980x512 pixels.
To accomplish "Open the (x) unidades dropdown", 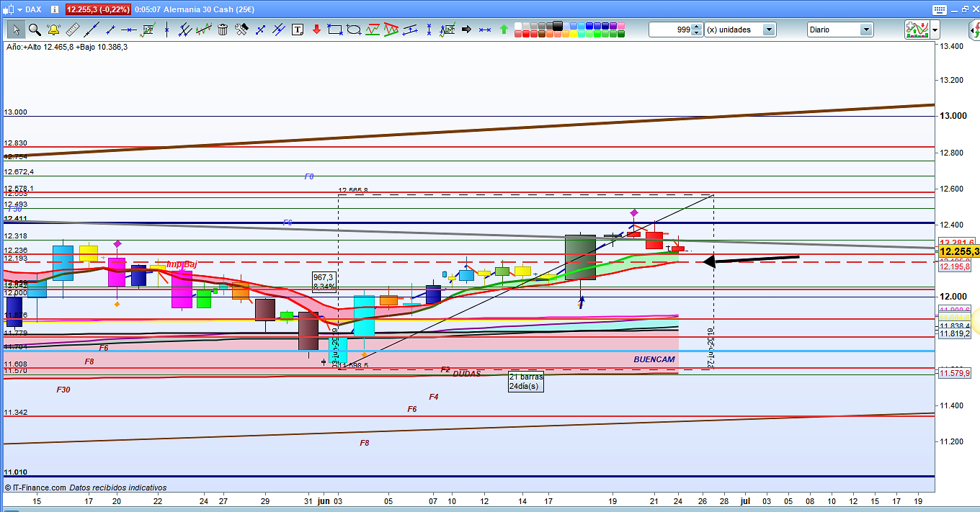I will click(769, 30).
